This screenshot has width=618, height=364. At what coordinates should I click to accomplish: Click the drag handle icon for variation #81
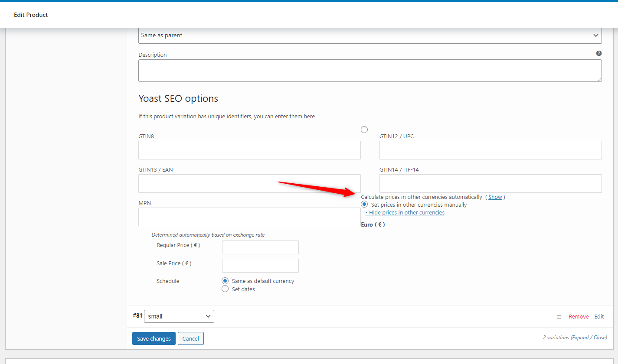(559, 317)
